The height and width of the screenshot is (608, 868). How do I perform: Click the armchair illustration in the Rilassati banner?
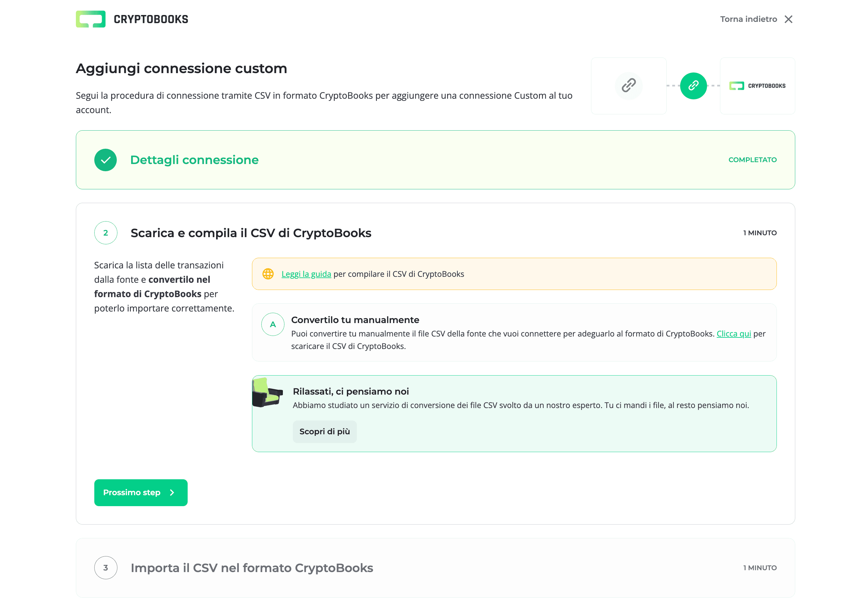tap(267, 393)
